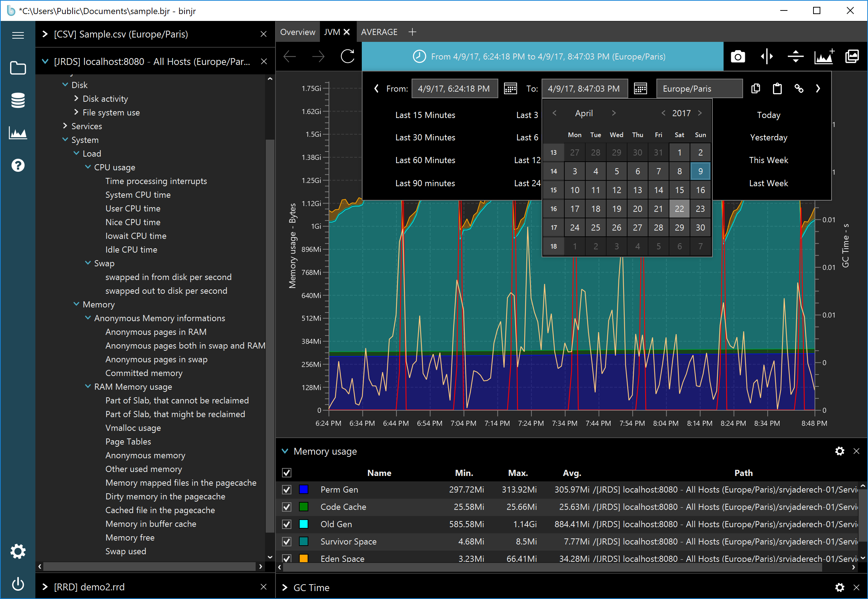
Task: Uncheck the Eden Space series
Action: (x=287, y=558)
